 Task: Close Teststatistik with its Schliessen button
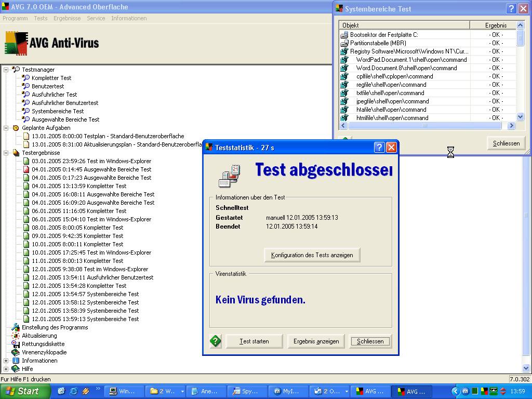tap(370, 341)
